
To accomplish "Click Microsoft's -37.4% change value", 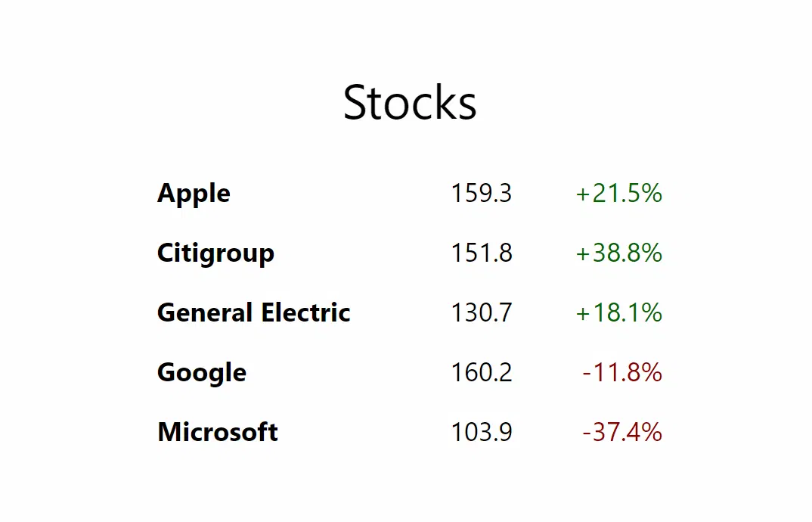I will [x=622, y=433].
